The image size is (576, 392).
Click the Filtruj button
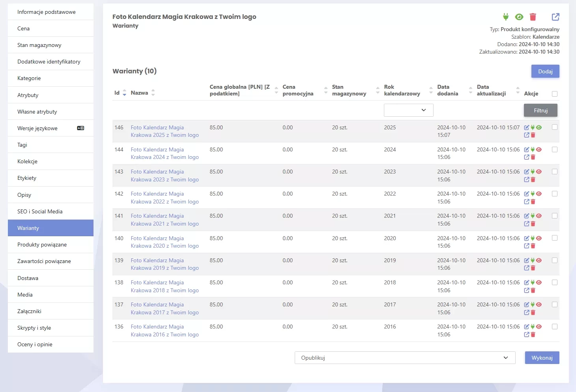(540, 110)
